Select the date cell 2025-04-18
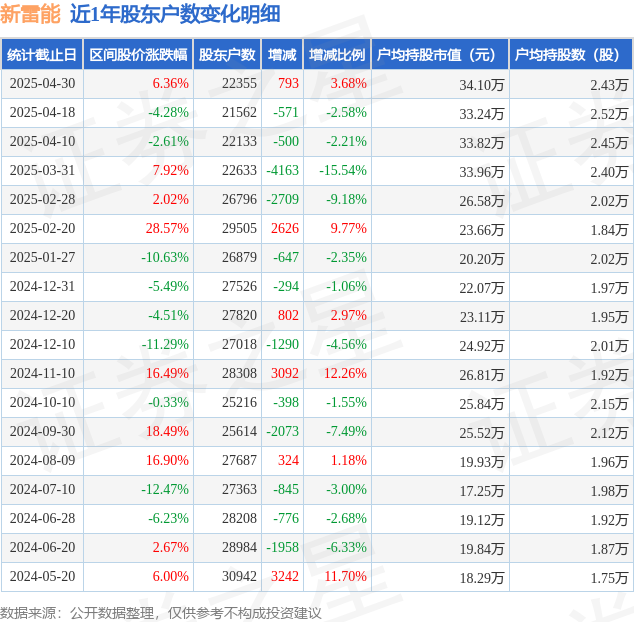The height and width of the screenshot is (622, 634). (42, 112)
